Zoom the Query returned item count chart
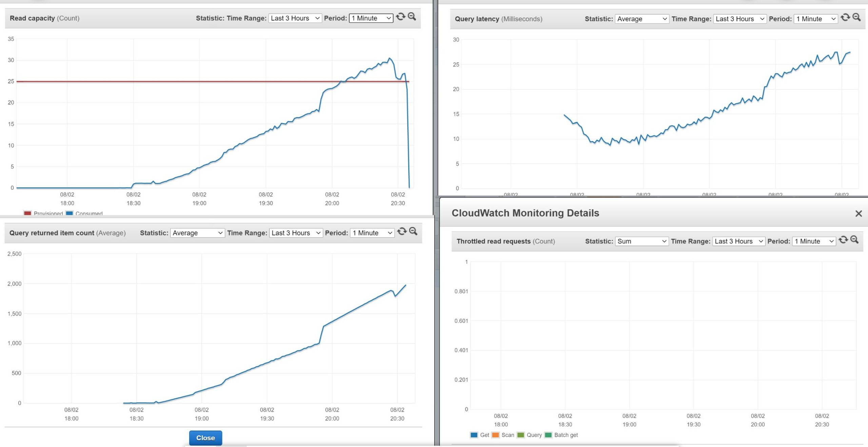Screen dimensions: 868x447 (413, 231)
